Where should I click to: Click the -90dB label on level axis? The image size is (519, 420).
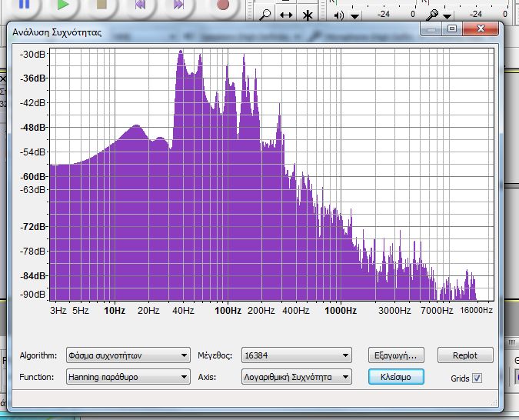(32, 294)
